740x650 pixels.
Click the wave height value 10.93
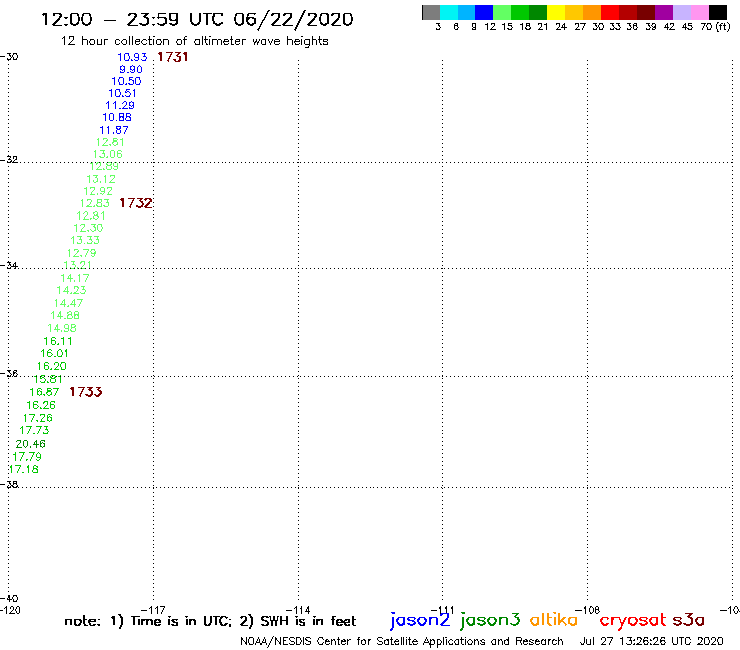pos(132,57)
